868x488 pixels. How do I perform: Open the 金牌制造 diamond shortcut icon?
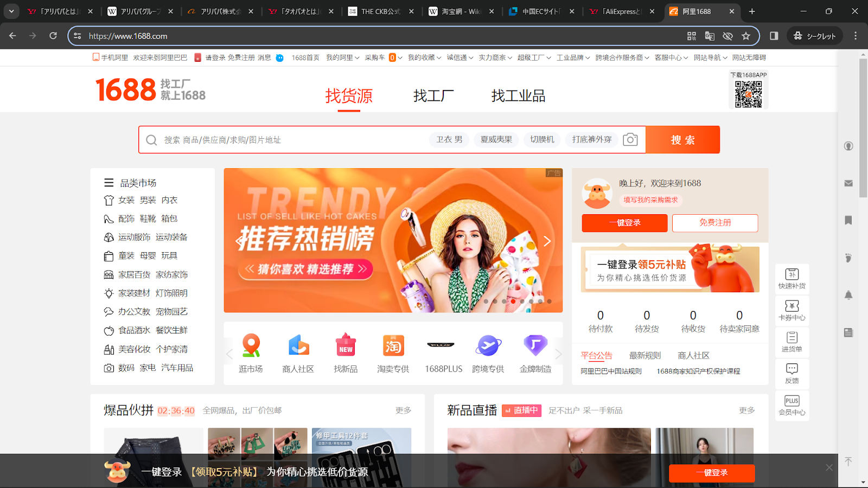(535, 345)
